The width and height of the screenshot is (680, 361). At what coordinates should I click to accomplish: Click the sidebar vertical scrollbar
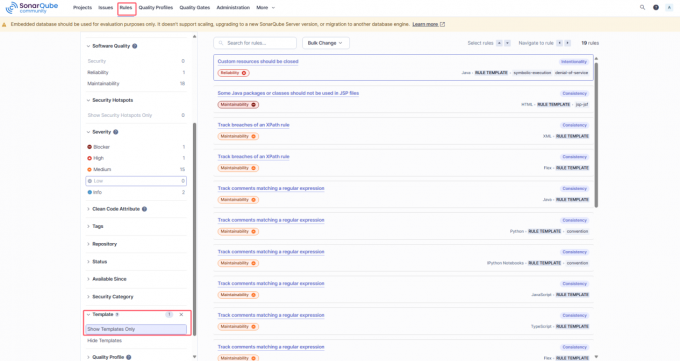coord(194,229)
